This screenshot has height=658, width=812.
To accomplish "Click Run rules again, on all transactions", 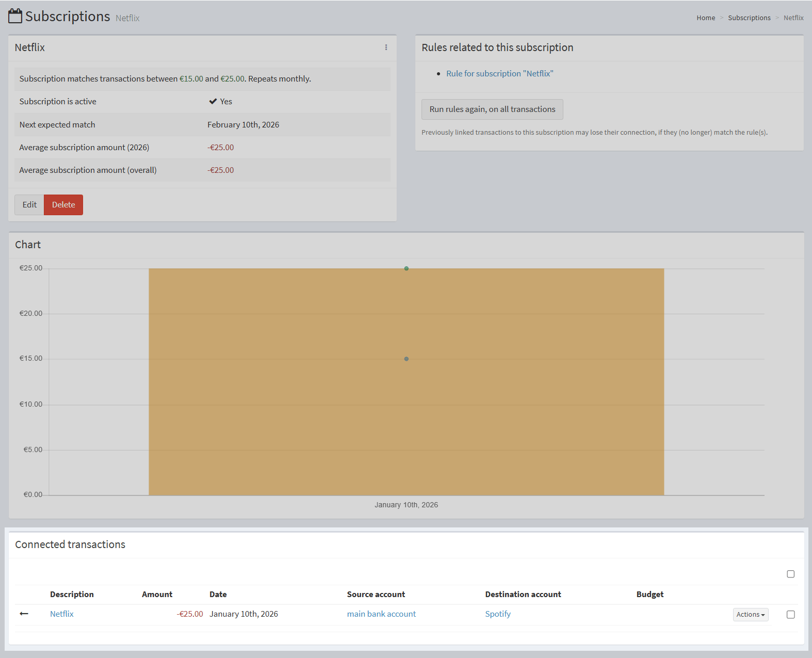I will click(492, 109).
